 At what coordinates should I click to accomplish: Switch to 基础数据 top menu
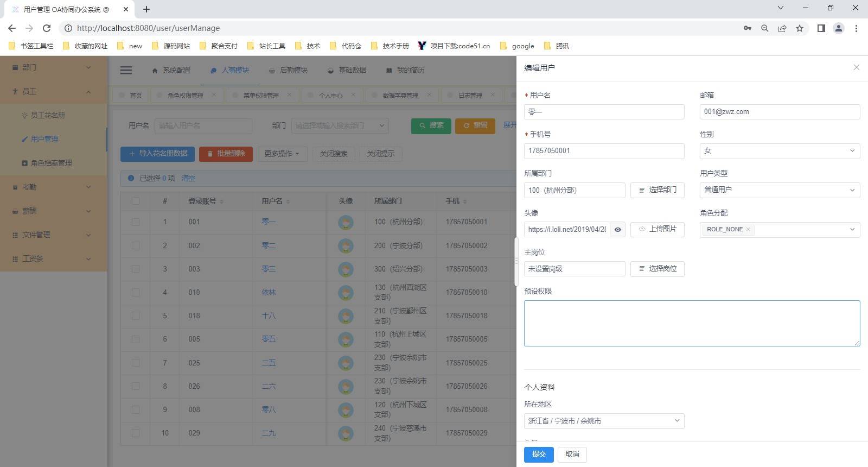[347, 70]
